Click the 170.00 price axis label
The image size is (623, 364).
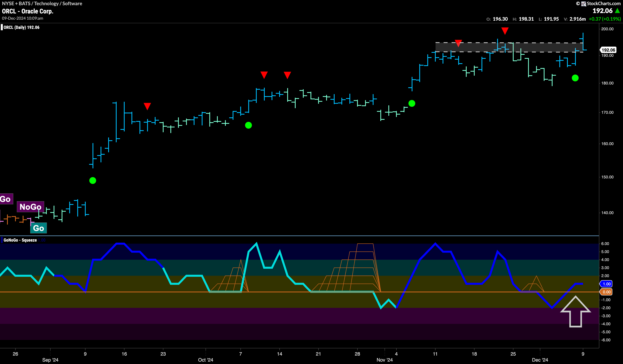tap(607, 112)
